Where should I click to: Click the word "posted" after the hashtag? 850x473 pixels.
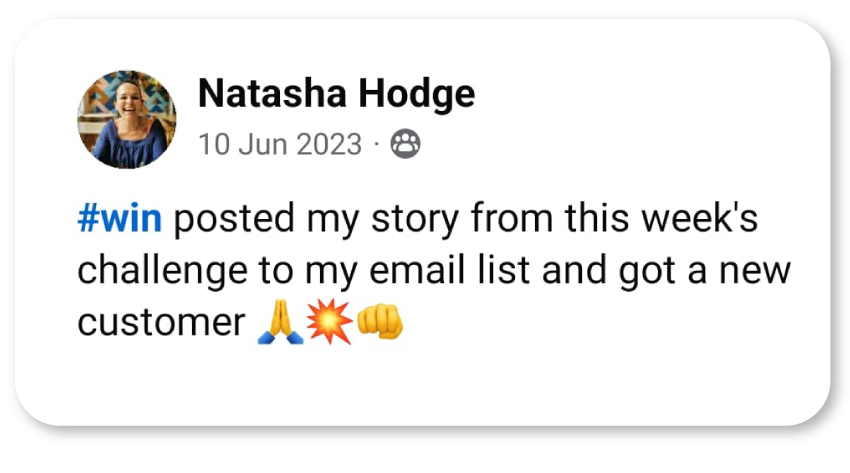click(x=234, y=219)
